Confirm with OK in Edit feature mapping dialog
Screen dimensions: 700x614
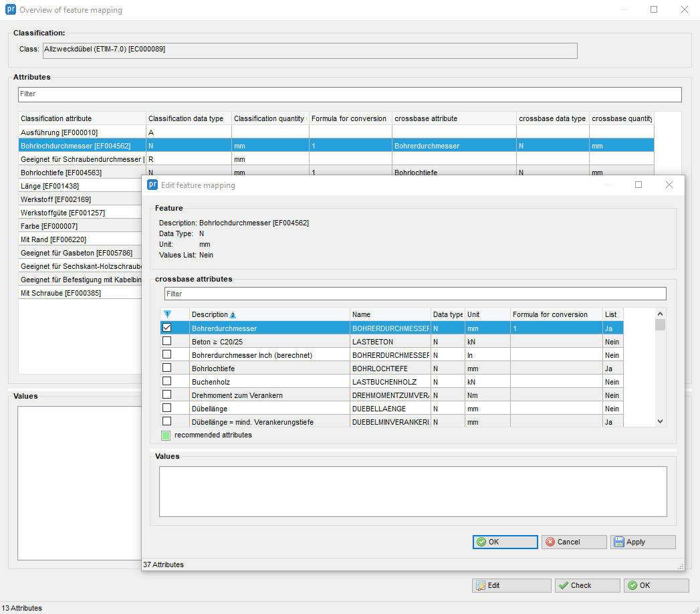click(505, 542)
